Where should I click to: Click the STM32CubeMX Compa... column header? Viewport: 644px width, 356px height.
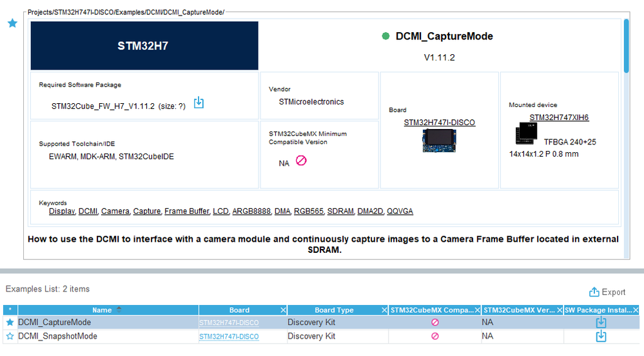pyautogui.click(x=432, y=310)
